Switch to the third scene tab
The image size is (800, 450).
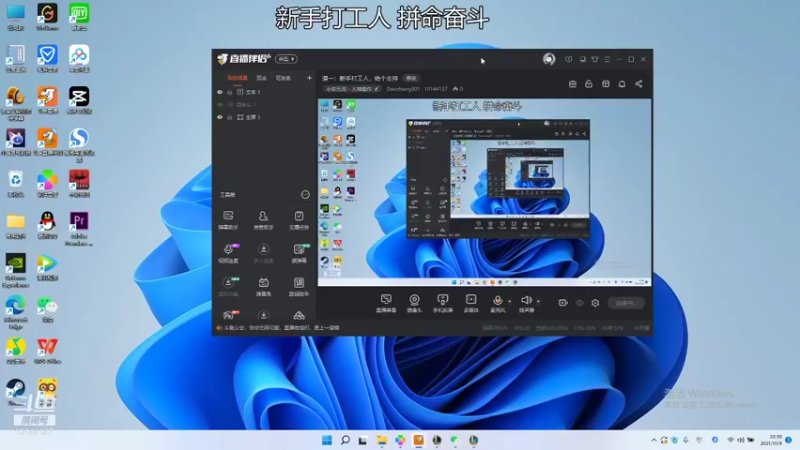tap(283, 78)
